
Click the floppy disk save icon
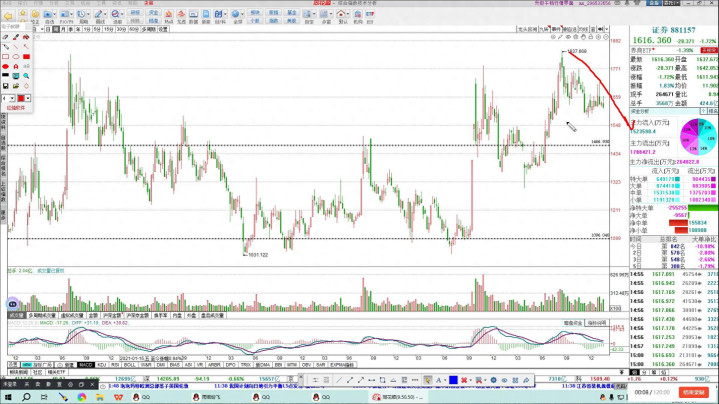pos(6,86)
